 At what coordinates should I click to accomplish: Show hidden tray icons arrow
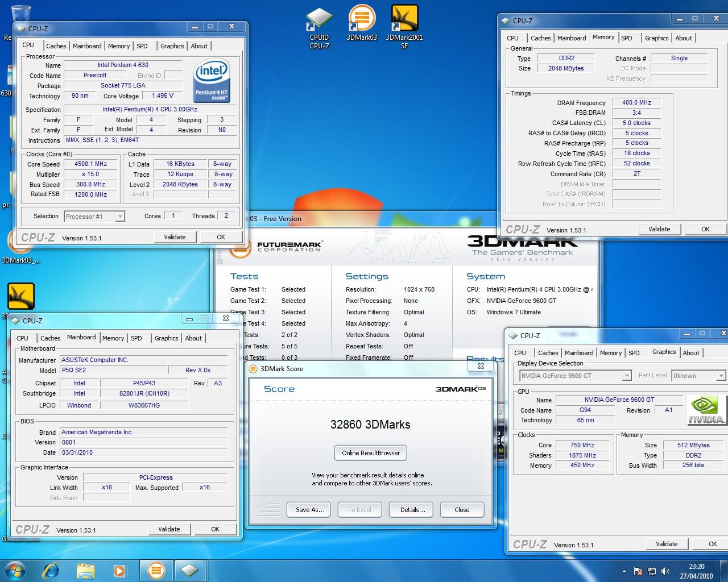(624, 571)
